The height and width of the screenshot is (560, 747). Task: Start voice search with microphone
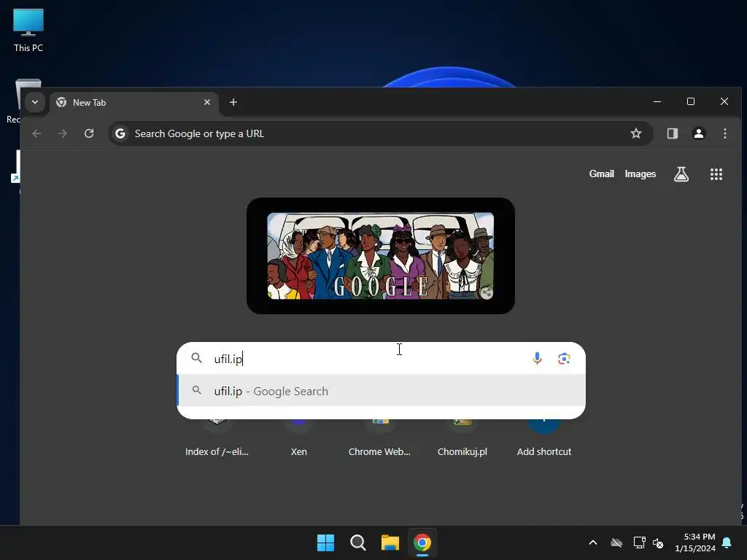click(x=537, y=359)
